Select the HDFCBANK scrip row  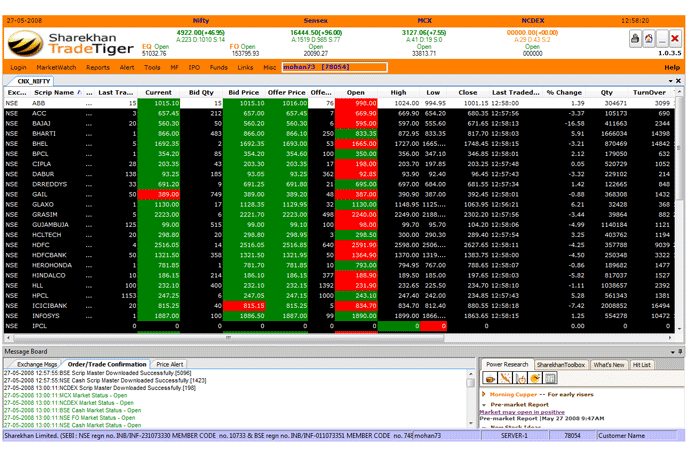(339, 255)
